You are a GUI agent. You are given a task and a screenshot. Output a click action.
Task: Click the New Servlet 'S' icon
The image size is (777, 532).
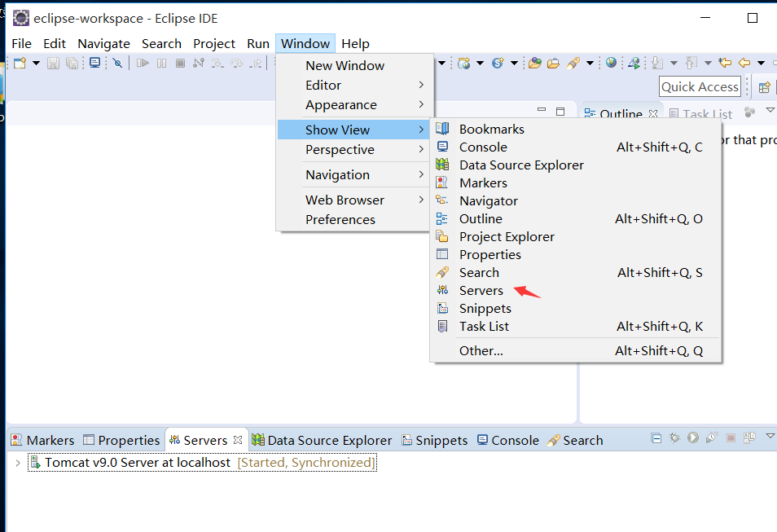[x=498, y=63]
